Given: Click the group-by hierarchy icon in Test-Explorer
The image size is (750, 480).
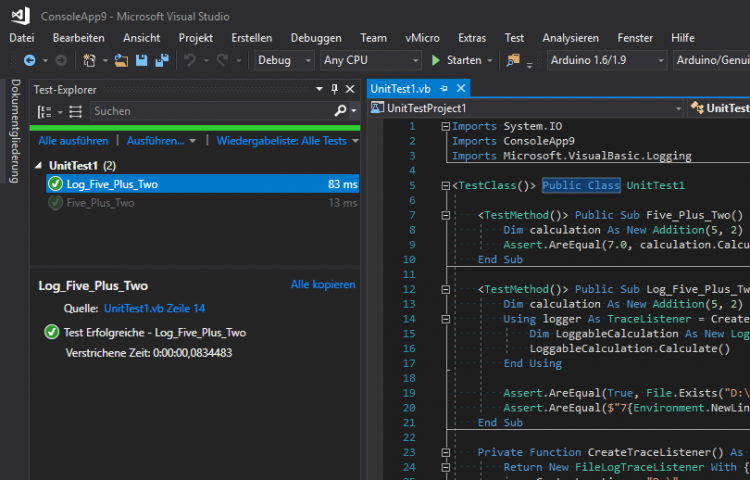Looking at the screenshot, I should (44, 112).
